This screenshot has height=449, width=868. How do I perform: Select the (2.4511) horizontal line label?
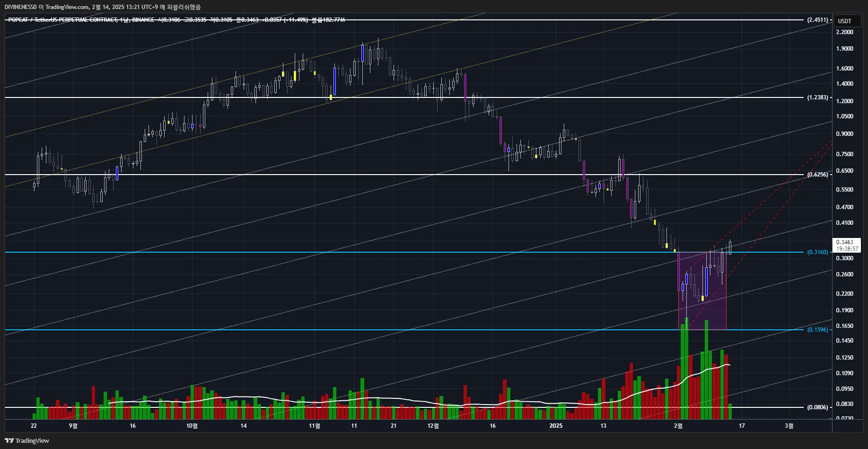click(x=817, y=20)
